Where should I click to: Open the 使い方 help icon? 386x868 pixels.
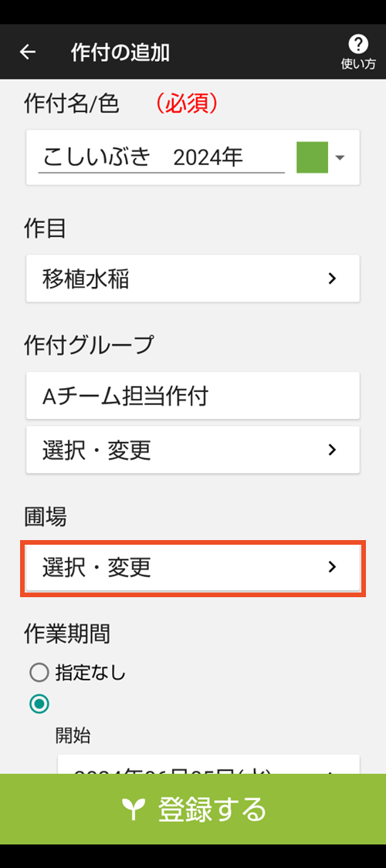(357, 43)
